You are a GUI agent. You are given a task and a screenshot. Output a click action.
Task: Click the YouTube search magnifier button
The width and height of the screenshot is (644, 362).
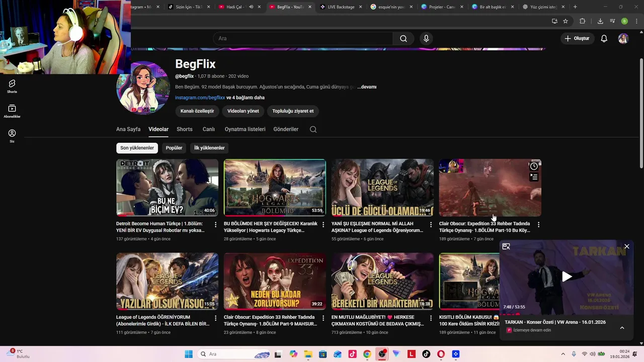coord(403,39)
